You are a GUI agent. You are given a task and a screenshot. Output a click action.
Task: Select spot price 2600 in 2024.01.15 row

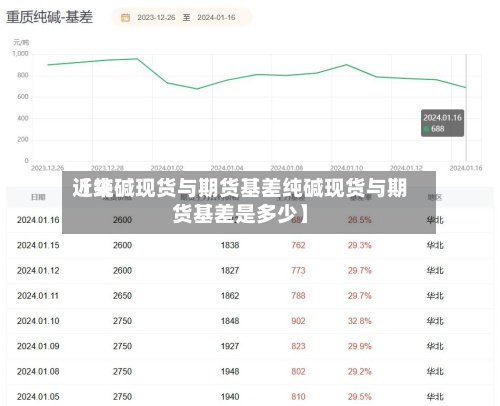[122, 245]
